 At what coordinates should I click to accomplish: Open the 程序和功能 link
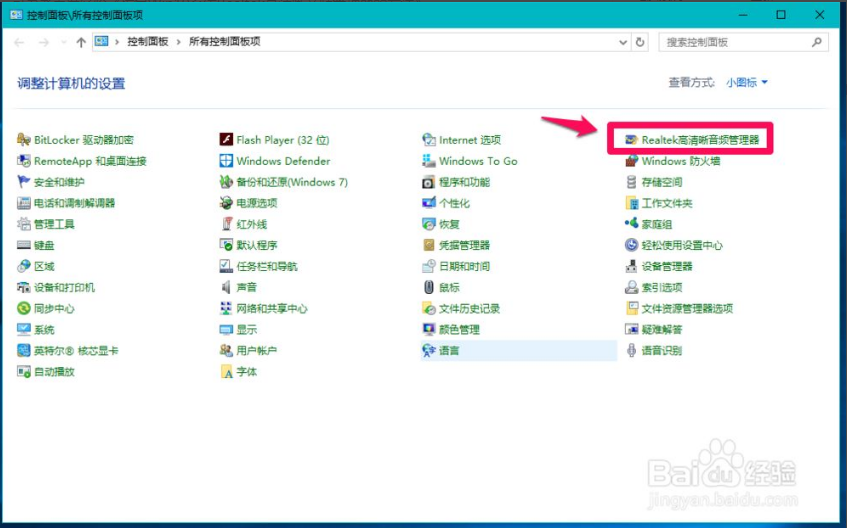(x=465, y=182)
